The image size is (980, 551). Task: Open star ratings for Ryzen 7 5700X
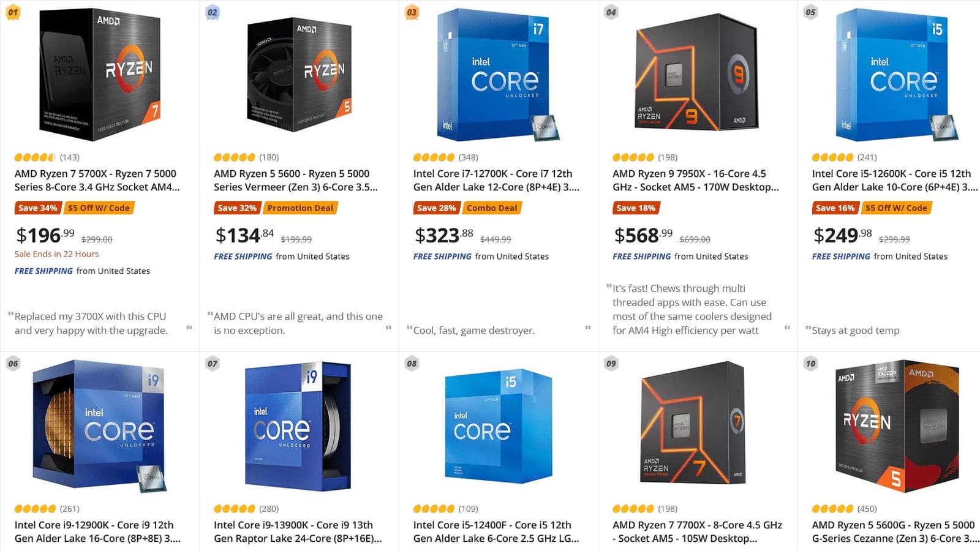click(x=35, y=157)
